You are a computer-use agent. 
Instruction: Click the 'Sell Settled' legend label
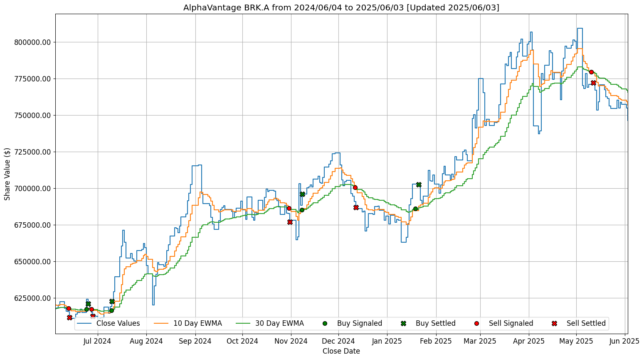coord(586,323)
